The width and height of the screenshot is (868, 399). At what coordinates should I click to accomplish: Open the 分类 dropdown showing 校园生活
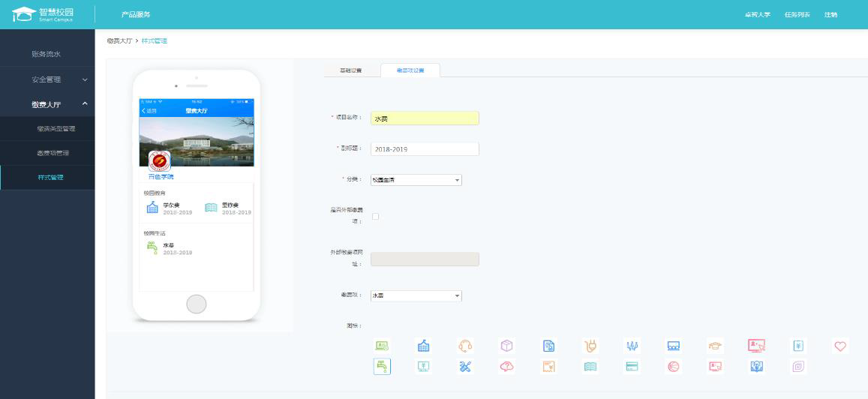pyautogui.click(x=416, y=180)
